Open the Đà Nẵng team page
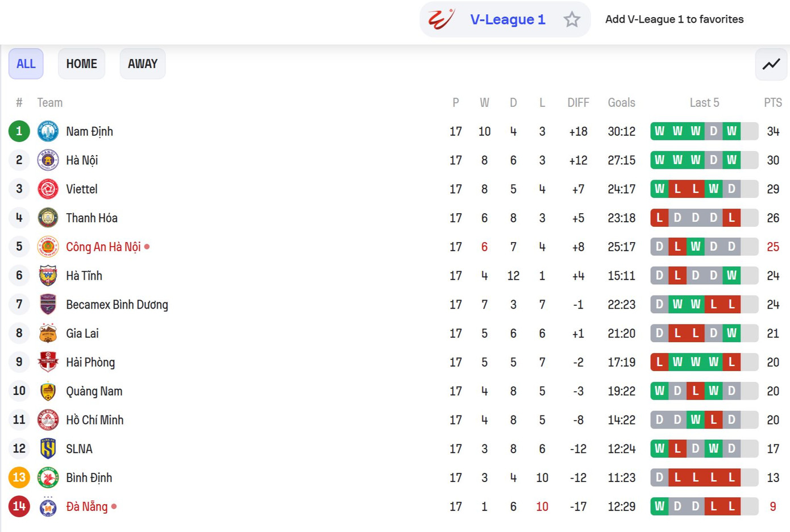 pos(86,506)
